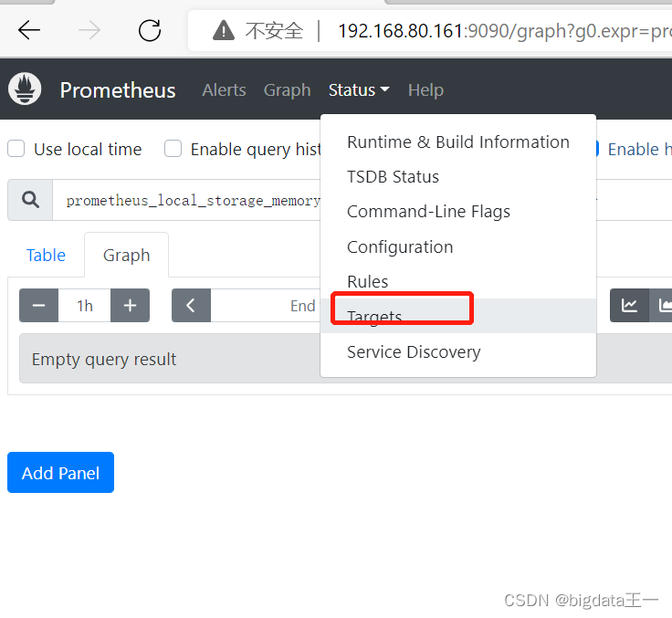Click the Prometheus flame logo
Image resolution: width=672 pixels, height=618 pixels.
(x=25, y=89)
